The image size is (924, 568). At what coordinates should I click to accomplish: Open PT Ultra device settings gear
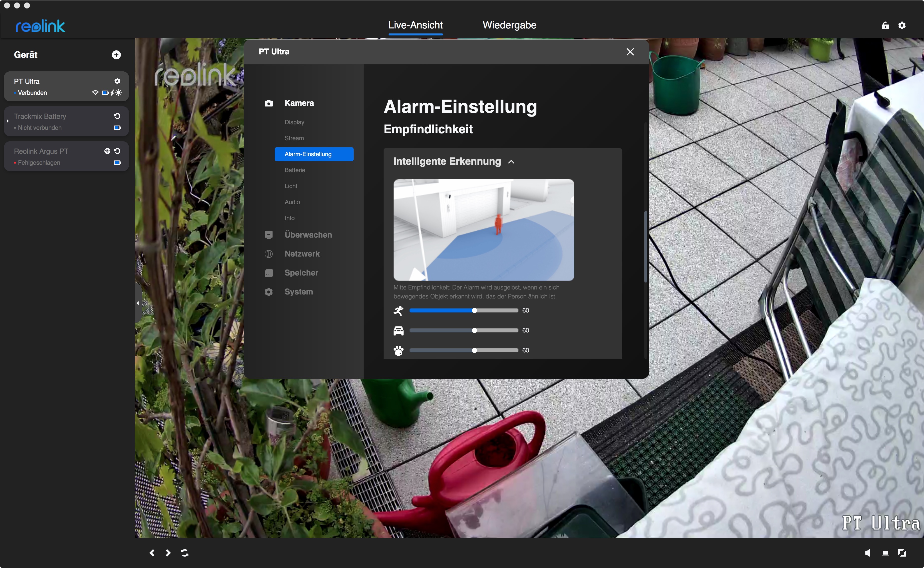(117, 81)
